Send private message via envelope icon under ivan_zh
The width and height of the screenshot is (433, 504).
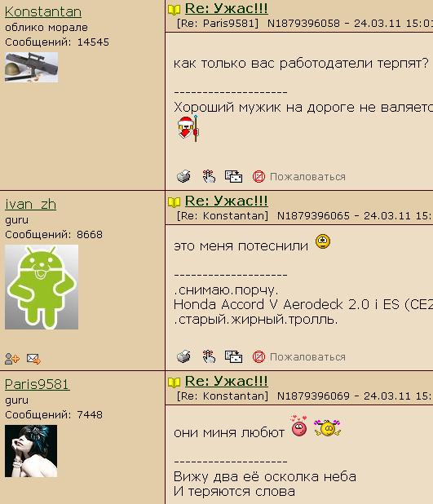(33, 358)
